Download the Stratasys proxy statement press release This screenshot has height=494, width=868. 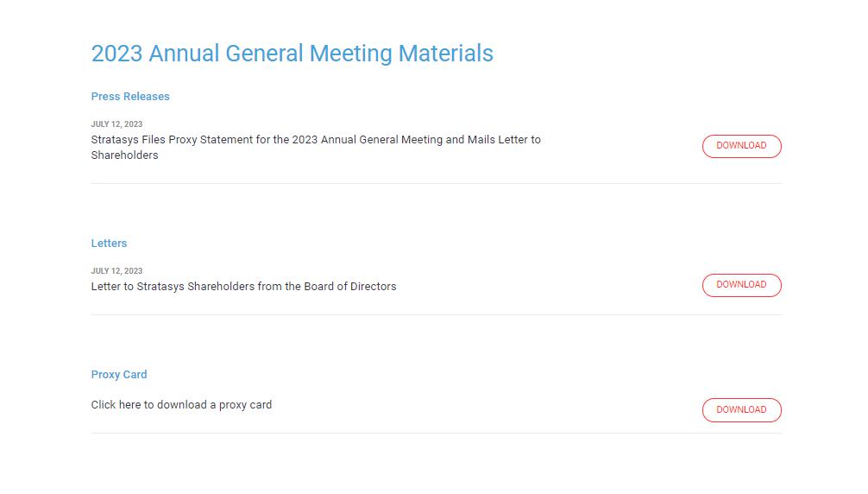pos(741,146)
